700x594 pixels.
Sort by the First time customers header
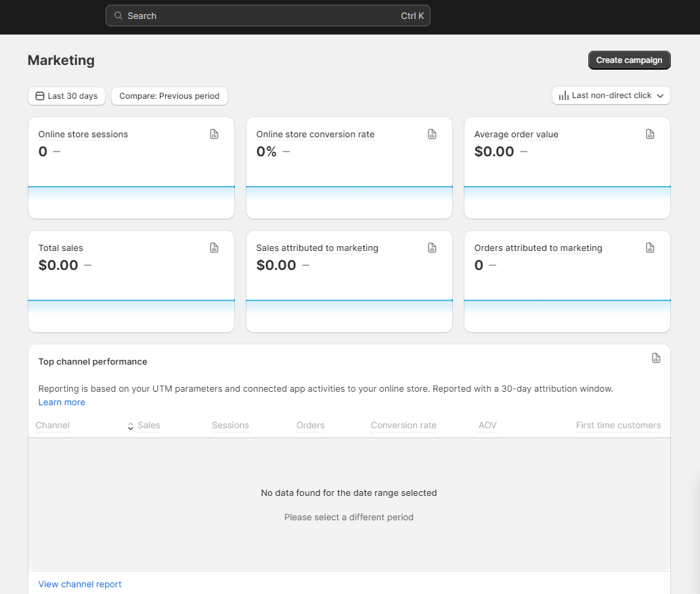tap(618, 426)
